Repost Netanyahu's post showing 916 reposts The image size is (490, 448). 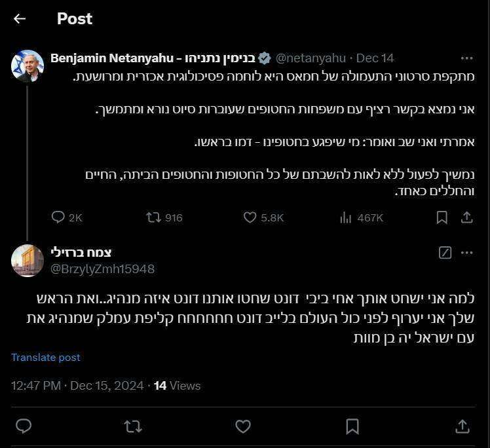click(x=154, y=217)
